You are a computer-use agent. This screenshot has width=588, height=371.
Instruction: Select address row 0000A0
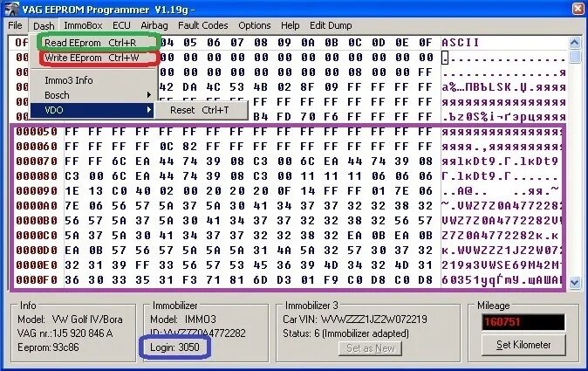(x=37, y=205)
